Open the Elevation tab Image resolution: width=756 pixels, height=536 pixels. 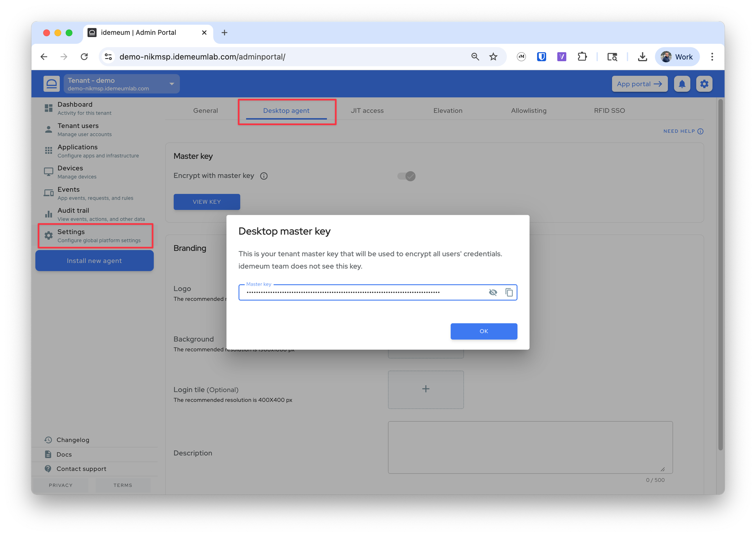(x=448, y=110)
